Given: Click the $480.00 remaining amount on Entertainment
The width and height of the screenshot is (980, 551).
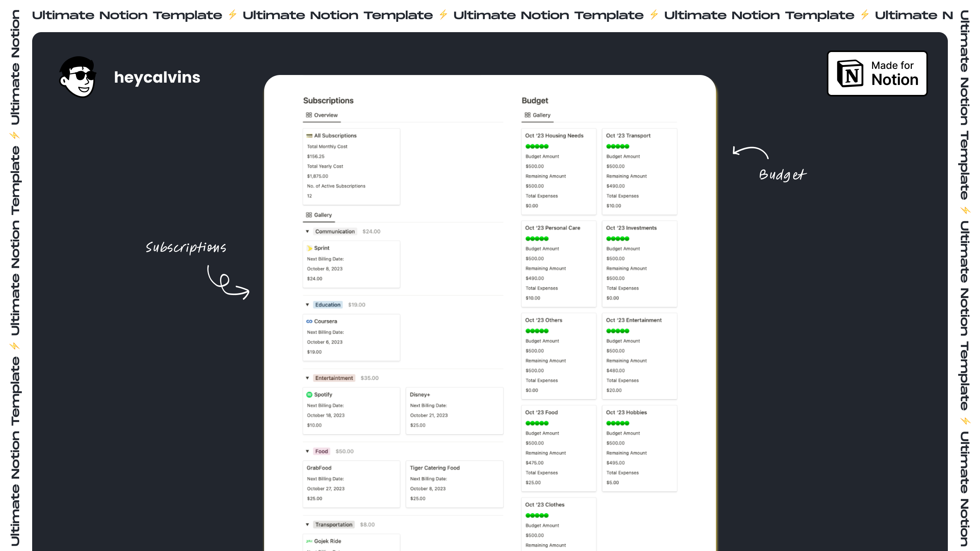Looking at the screenshot, I should point(616,371).
